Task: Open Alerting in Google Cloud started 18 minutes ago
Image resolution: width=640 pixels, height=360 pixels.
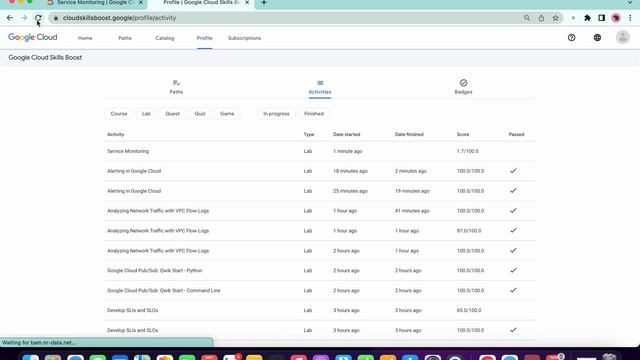Action: pyautogui.click(x=134, y=171)
